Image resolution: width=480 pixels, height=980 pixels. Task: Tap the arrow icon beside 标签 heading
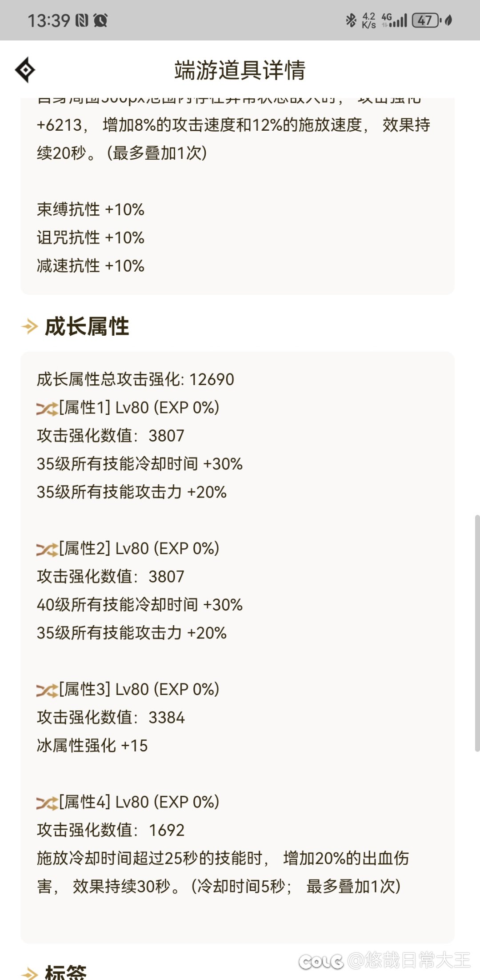(x=30, y=973)
